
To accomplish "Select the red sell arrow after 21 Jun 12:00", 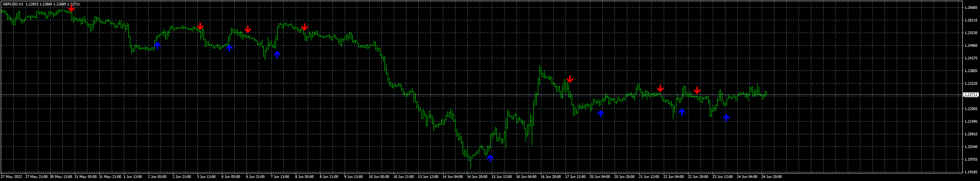I will [660, 88].
